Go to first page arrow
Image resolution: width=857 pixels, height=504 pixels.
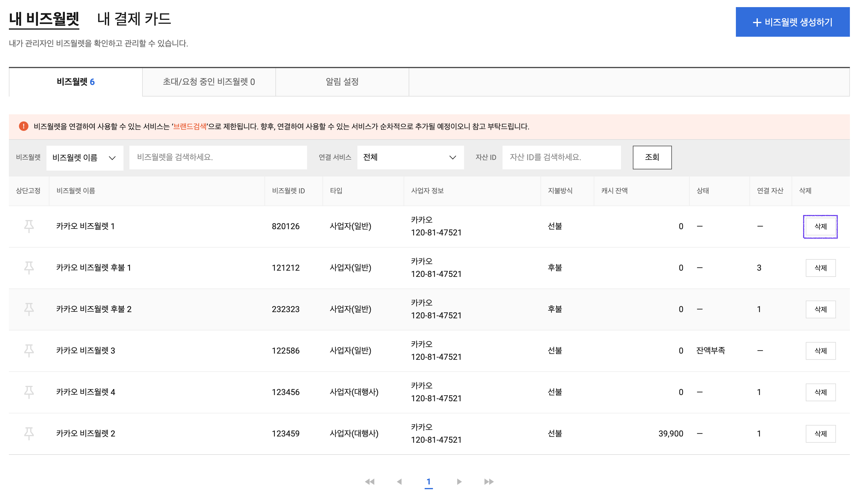[370, 481]
